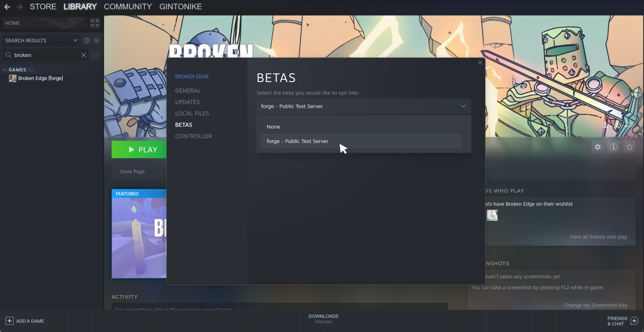Select the Betas properties section
The height and width of the screenshot is (332, 644).
(184, 125)
